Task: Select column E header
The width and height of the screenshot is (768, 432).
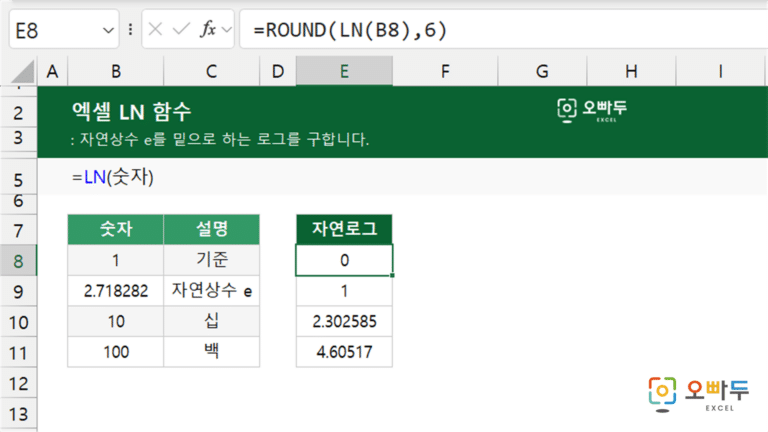Action: point(344,72)
